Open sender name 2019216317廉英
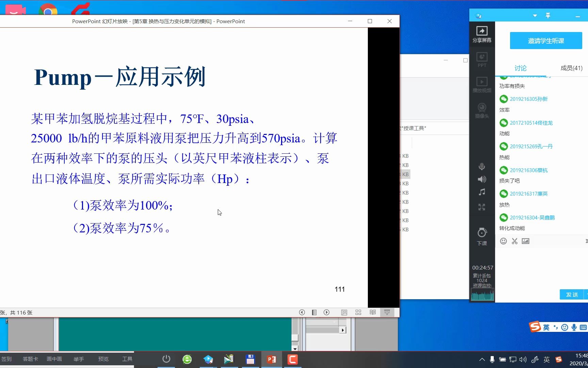The image size is (588, 368). point(529,194)
